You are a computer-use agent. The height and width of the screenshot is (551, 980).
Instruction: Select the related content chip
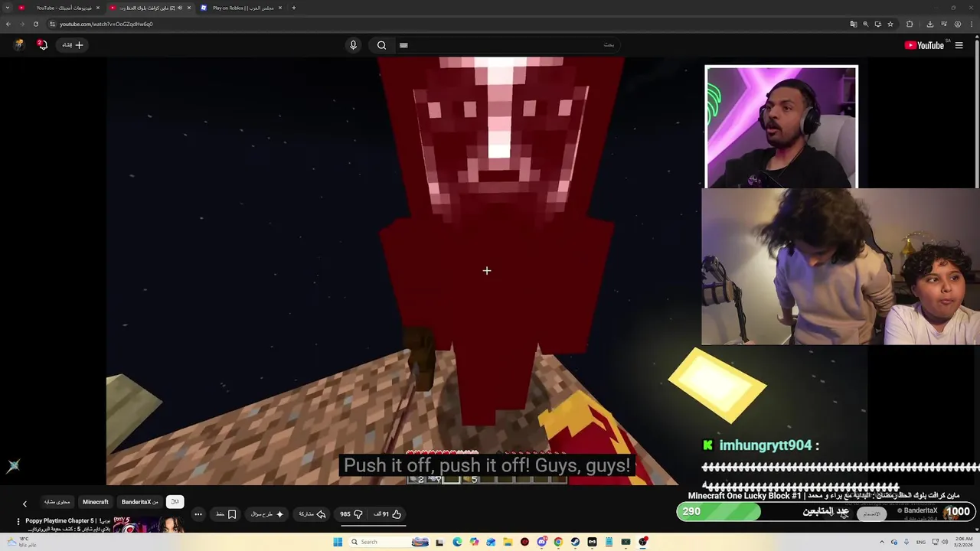click(57, 502)
